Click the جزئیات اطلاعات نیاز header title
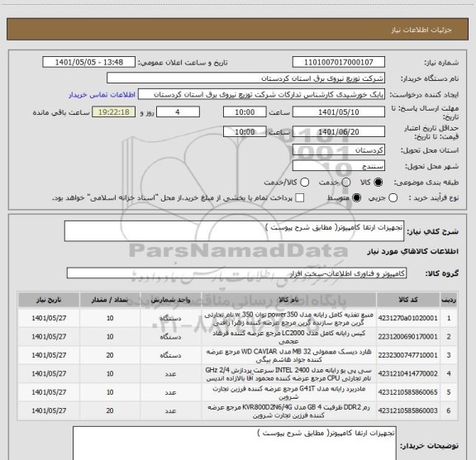Screen dimensions: 476x460 click(421, 30)
